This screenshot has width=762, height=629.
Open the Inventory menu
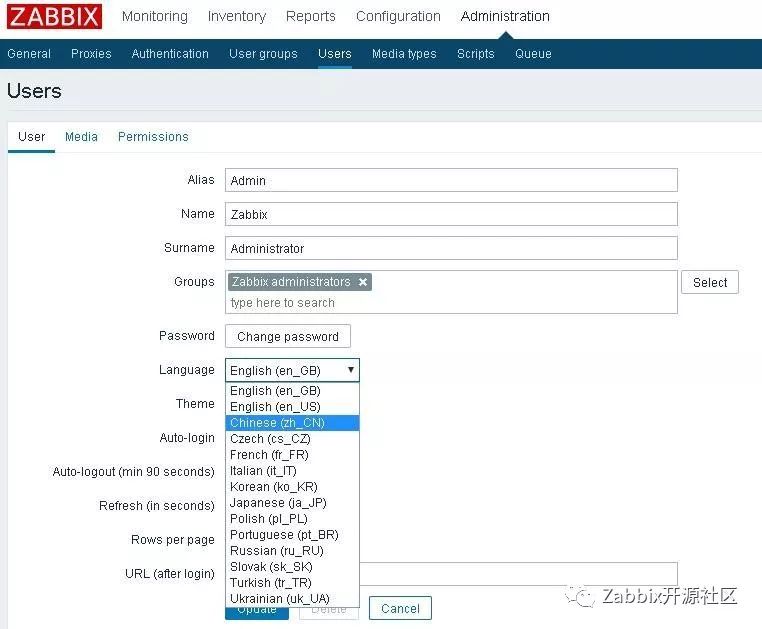pos(237,17)
